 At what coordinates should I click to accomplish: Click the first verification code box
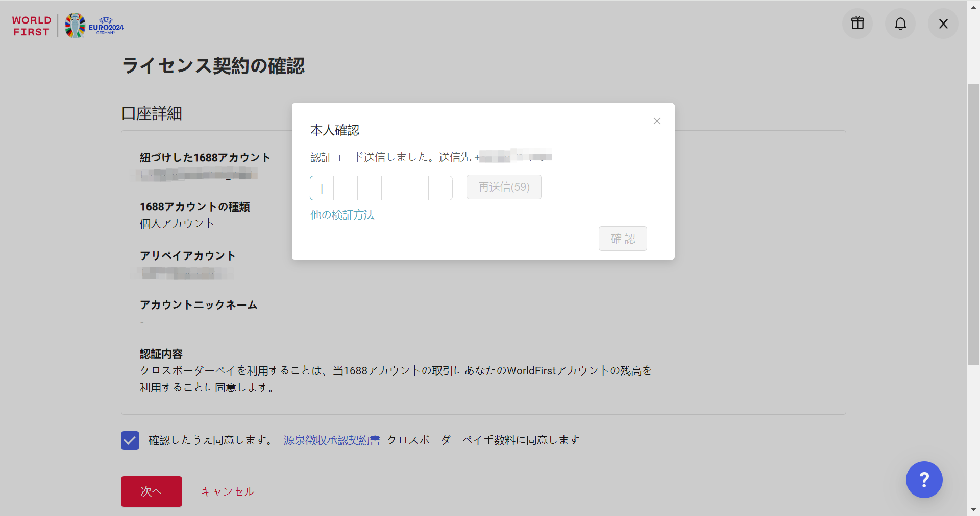[322, 188]
